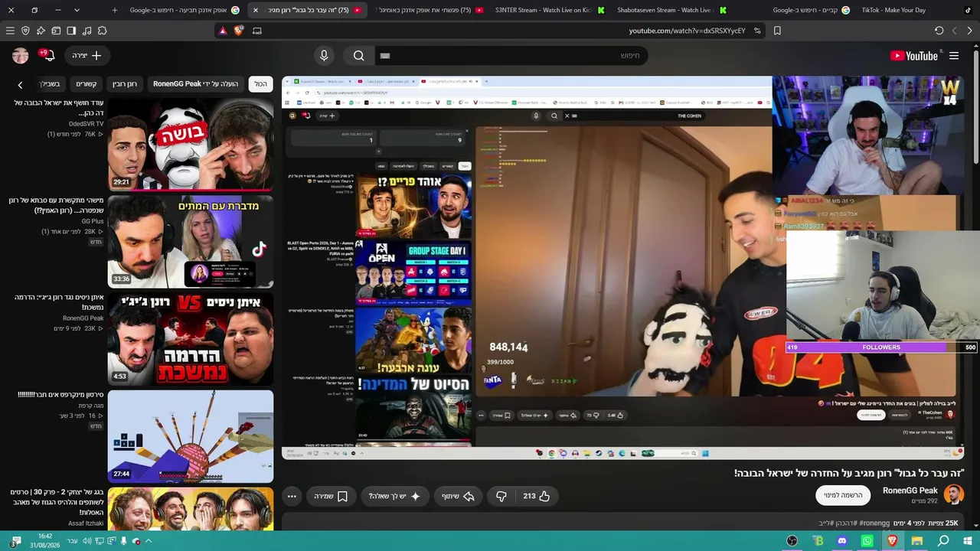Click the browser address bar URL
Image resolution: width=980 pixels, height=551 pixels.
(x=688, y=31)
